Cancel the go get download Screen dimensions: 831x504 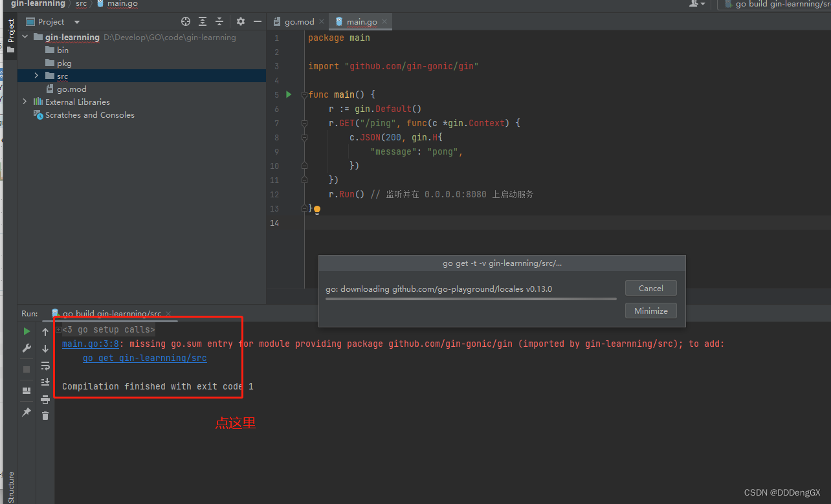click(650, 289)
